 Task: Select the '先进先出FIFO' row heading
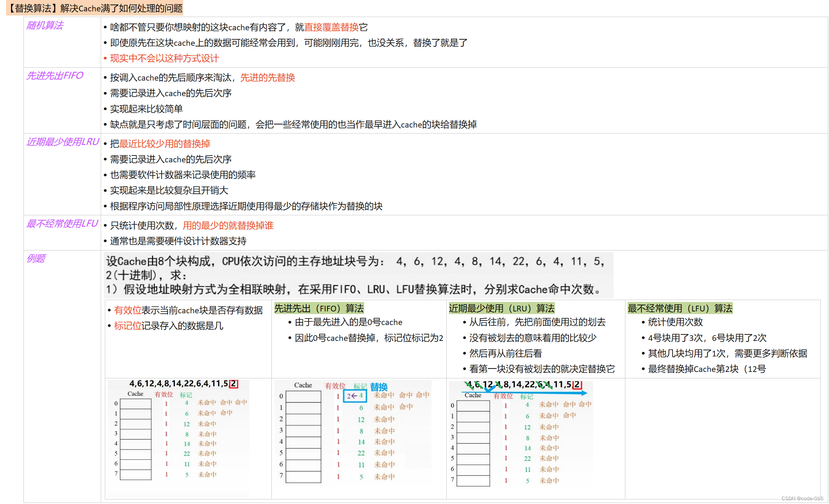tap(55, 76)
